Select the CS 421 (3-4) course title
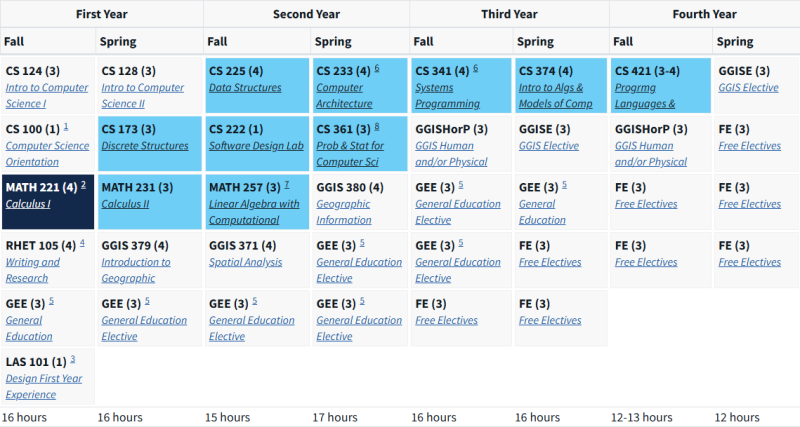The height and width of the screenshot is (427, 800). (x=647, y=71)
